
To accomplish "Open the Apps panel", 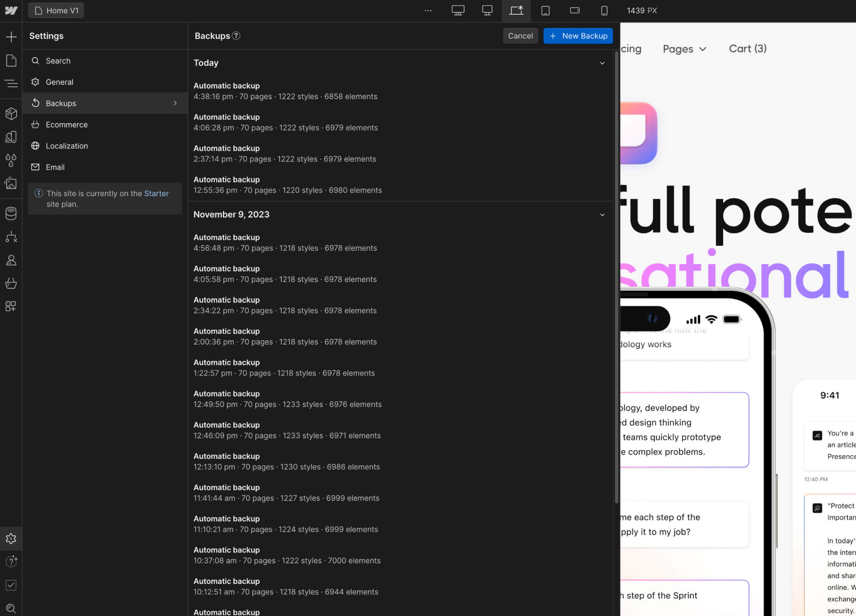I will coord(11,306).
